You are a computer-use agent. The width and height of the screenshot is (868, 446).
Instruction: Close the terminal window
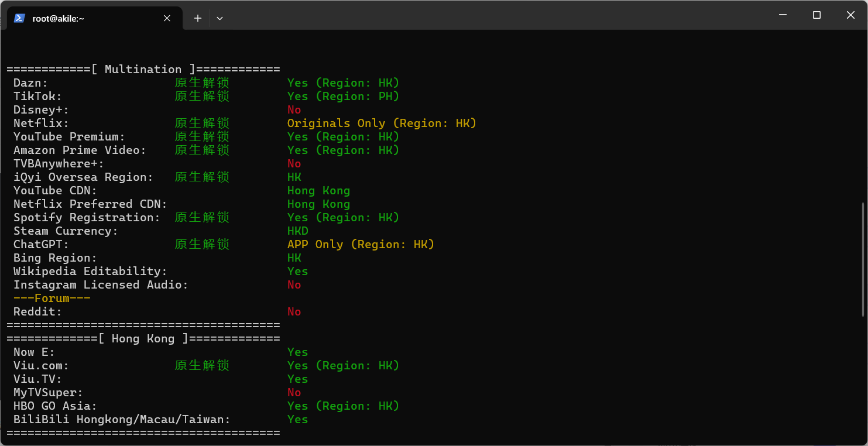(x=850, y=15)
